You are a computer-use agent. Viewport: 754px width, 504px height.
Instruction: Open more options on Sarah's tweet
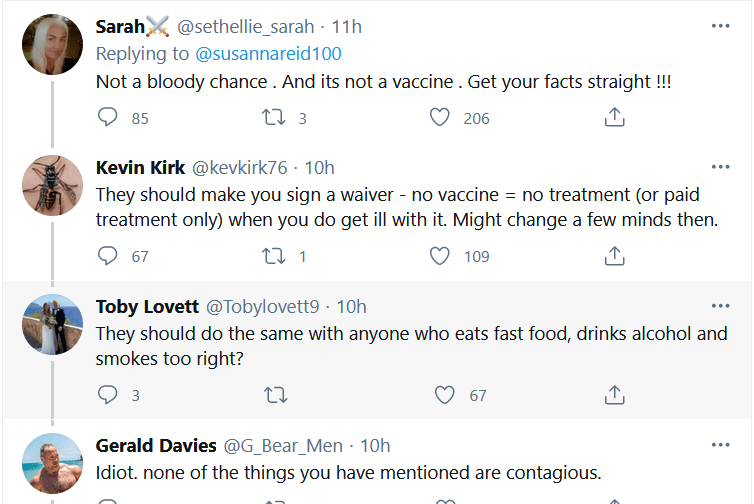(721, 27)
